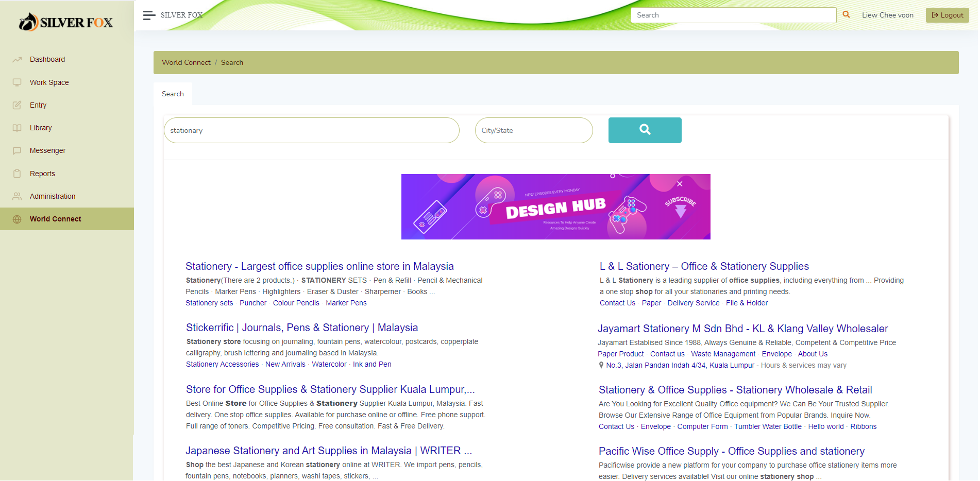Open Messenger in sidebar
The height and width of the screenshot is (481, 980).
point(67,150)
